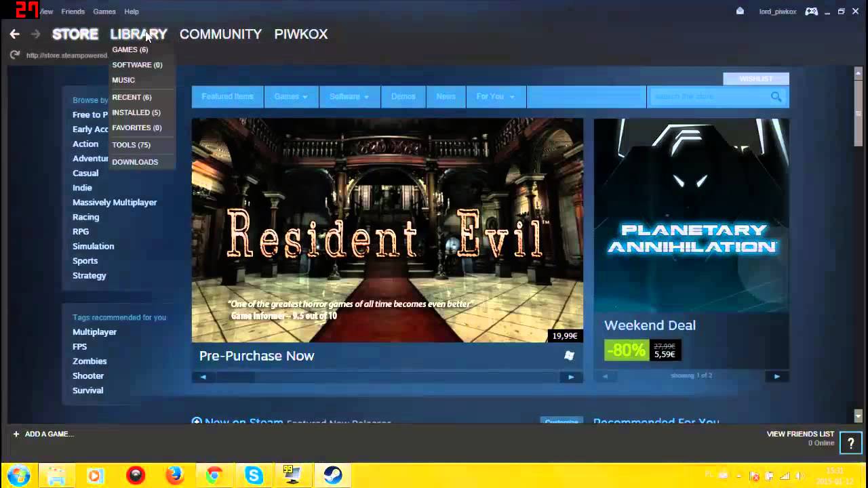868x488 pixels.
Task: Open the Zombies recommended tag
Action: click(x=90, y=361)
